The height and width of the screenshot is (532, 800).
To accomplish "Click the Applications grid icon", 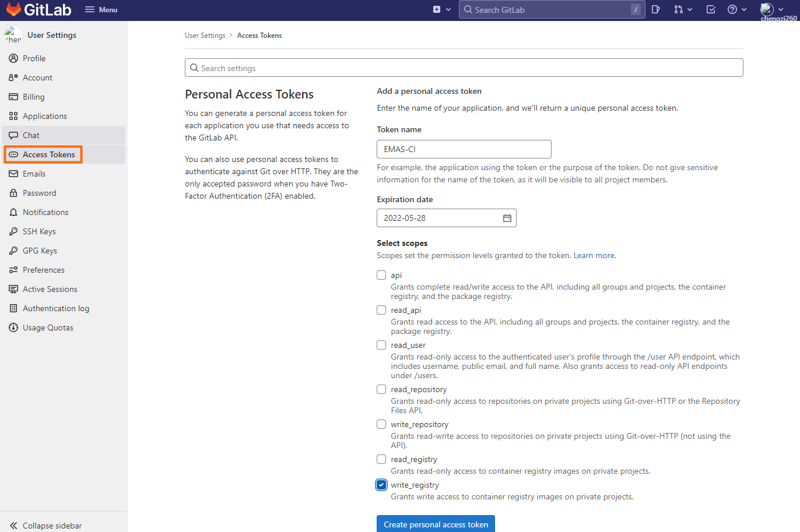I will [x=13, y=116].
